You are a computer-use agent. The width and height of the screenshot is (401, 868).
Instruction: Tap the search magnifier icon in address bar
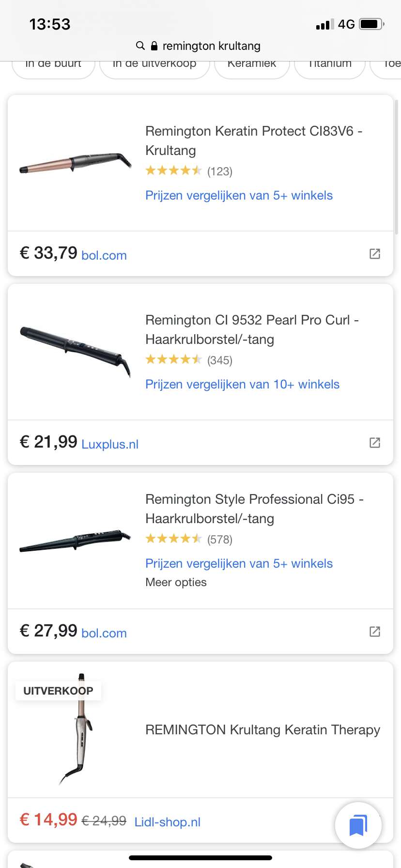(140, 46)
